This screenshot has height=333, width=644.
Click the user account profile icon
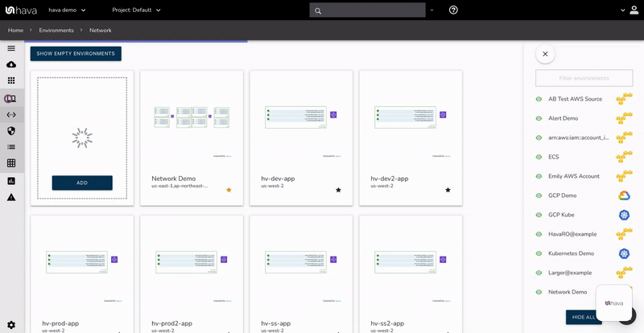pyautogui.click(x=623, y=10)
